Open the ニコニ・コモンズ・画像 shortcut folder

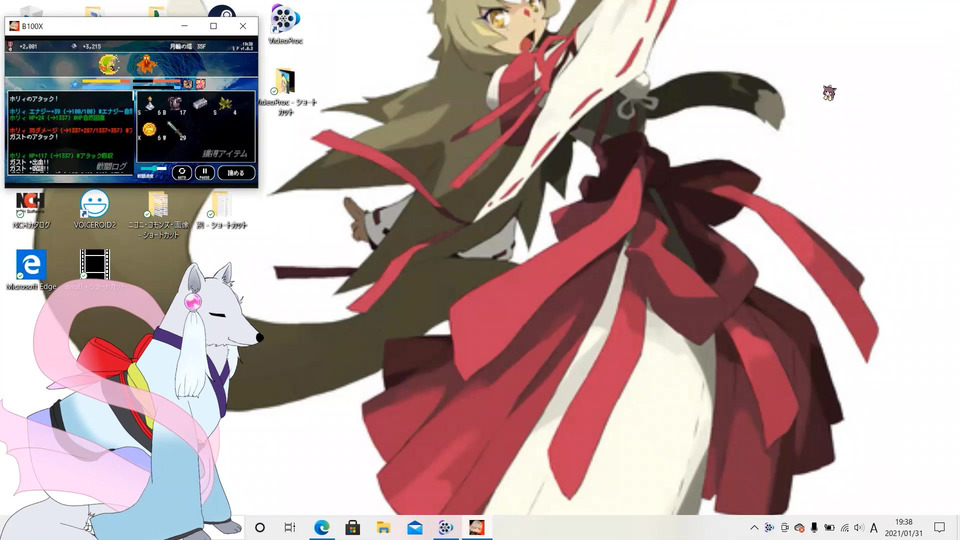(x=158, y=214)
